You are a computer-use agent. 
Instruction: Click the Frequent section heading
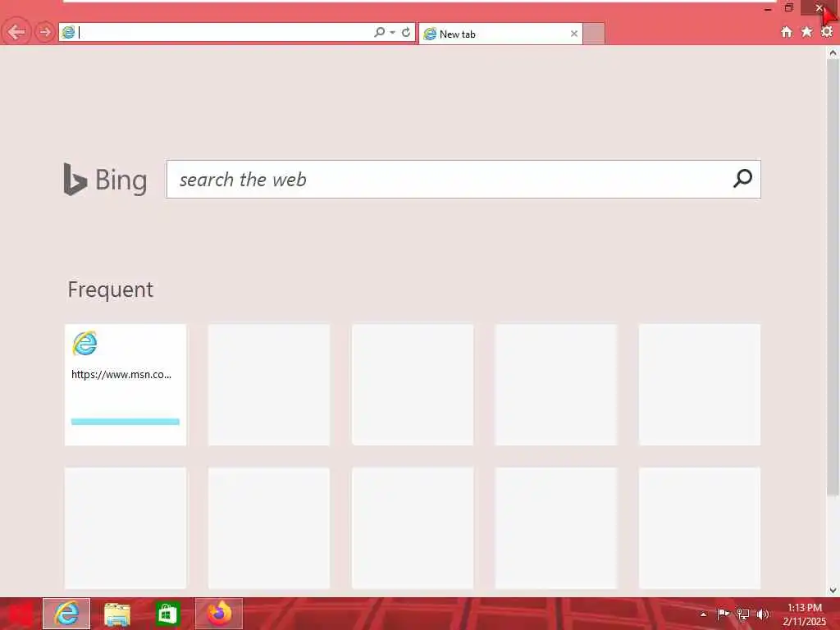(111, 290)
